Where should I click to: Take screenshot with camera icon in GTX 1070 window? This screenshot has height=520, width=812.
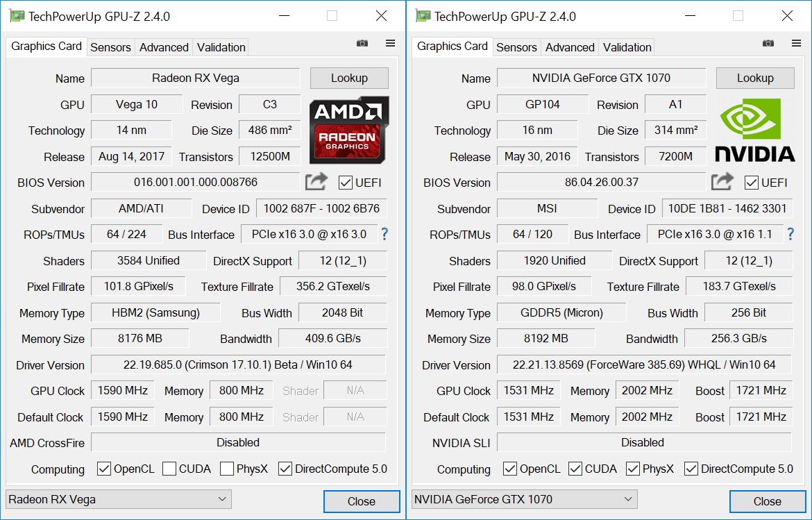pyautogui.click(x=768, y=43)
